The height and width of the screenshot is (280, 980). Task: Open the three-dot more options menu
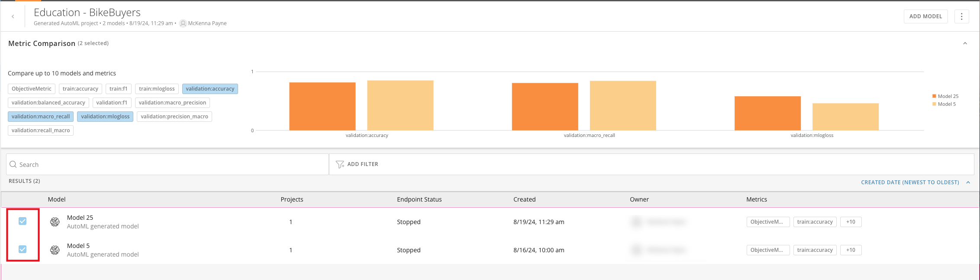pyautogui.click(x=961, y=16)
